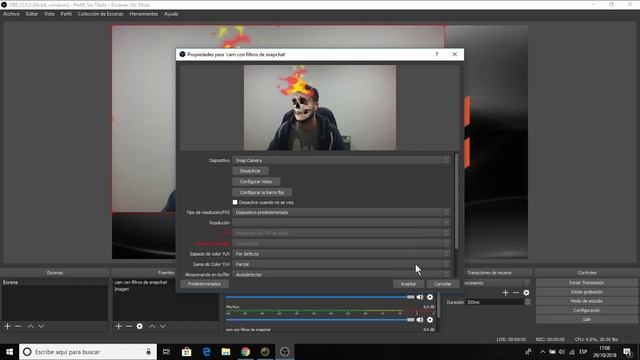Open settings gear for Mic/Aux channel
This screenshot has width=640, height=360.
point(430,320)
